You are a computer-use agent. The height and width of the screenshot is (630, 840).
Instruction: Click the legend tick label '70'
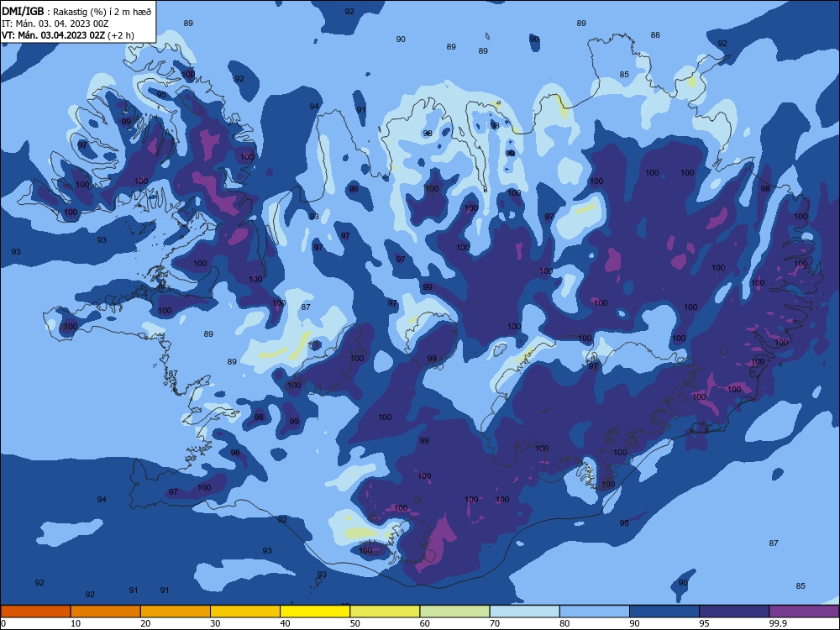tap(495, 623)
